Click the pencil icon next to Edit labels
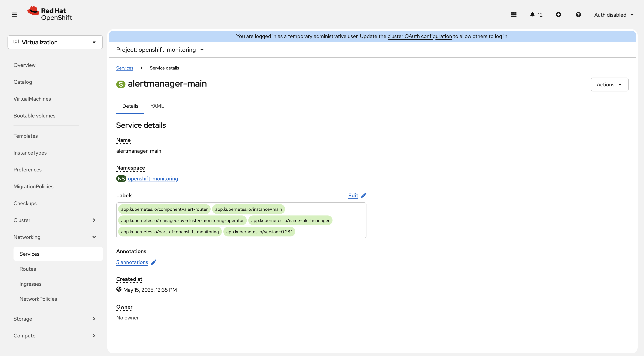Image resolution: width=644 pixels, height=356 pixels. [364, 195]
